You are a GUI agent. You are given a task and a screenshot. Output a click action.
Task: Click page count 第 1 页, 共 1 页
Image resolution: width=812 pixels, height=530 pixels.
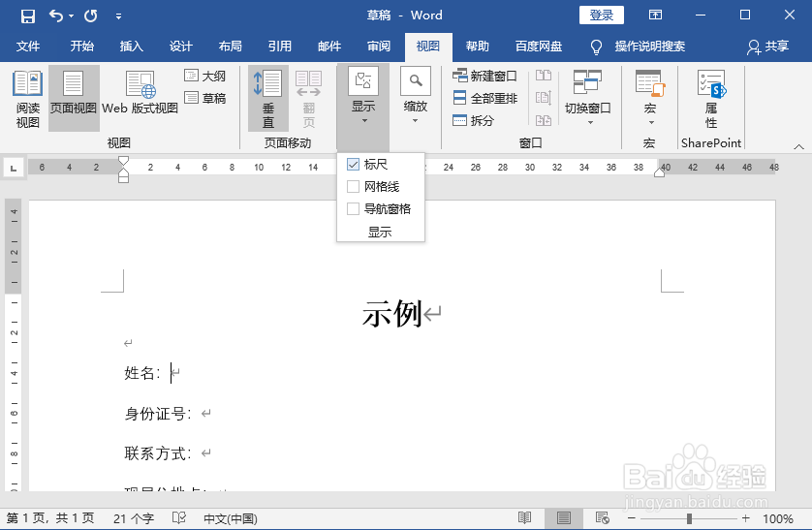tap(50, 518)
